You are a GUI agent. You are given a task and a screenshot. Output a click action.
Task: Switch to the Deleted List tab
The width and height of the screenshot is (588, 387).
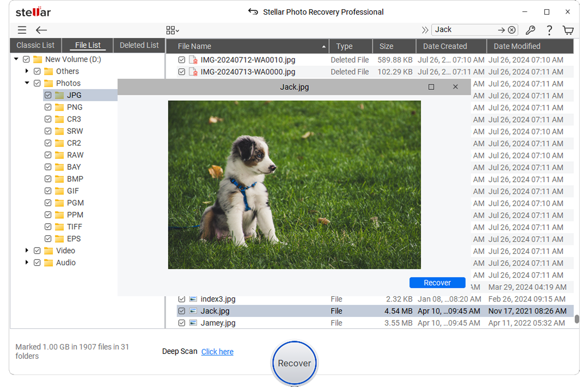tap(139, 45)
